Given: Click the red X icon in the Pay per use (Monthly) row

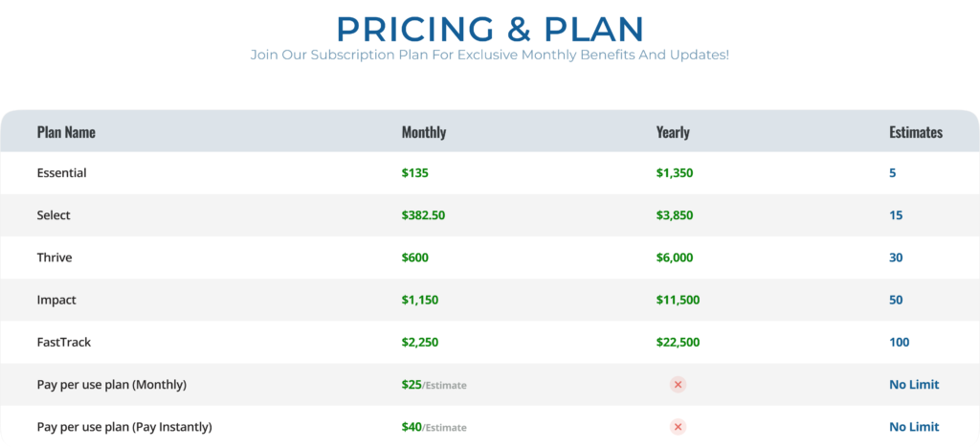Looking at the screenshot, I should point(678,385).
